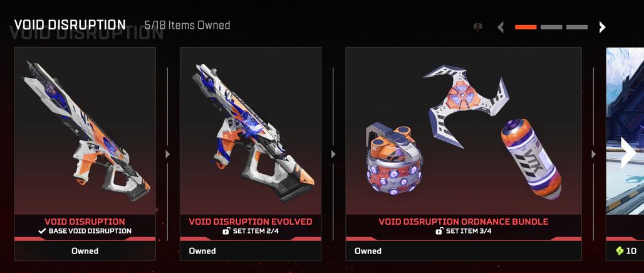
Task: Click the next page arrow in header
Action: click(x=602, y=27)
